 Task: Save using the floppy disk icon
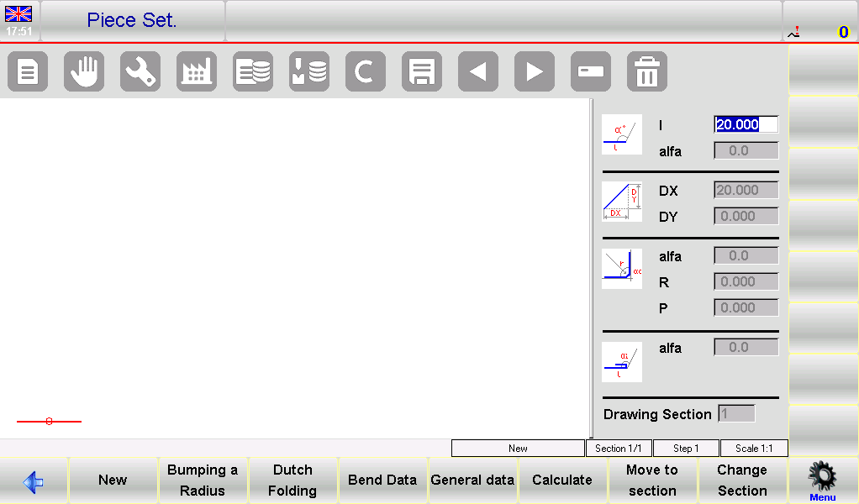coord(422,72)
